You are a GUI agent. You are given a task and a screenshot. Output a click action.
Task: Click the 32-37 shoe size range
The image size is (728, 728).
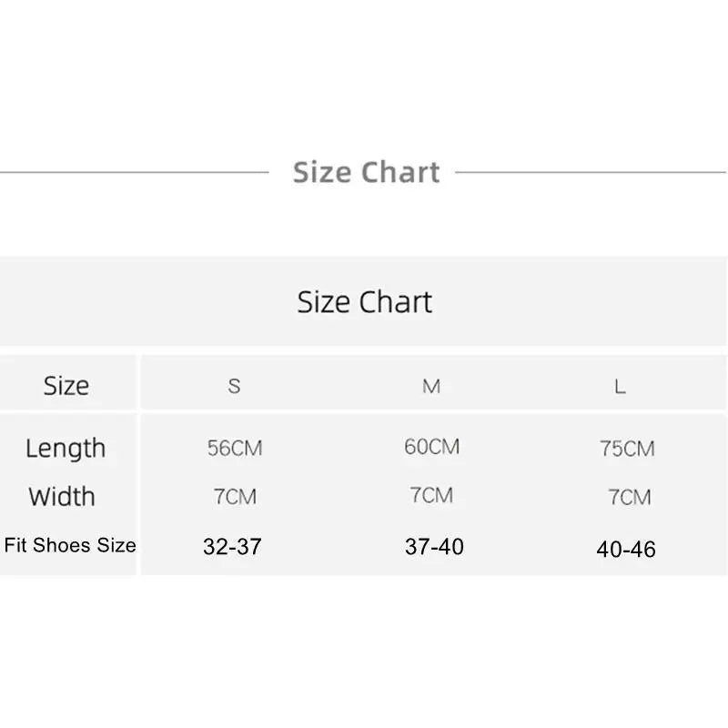pyautogui.click(x=232, y=547)
